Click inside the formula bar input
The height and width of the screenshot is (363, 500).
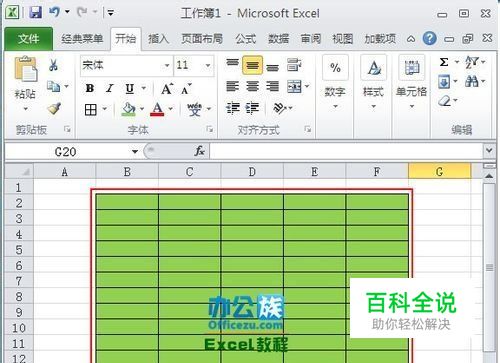(347, 151)
